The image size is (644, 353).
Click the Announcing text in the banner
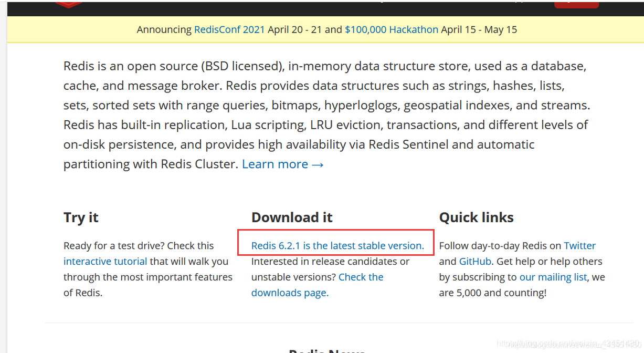(165, 29)
